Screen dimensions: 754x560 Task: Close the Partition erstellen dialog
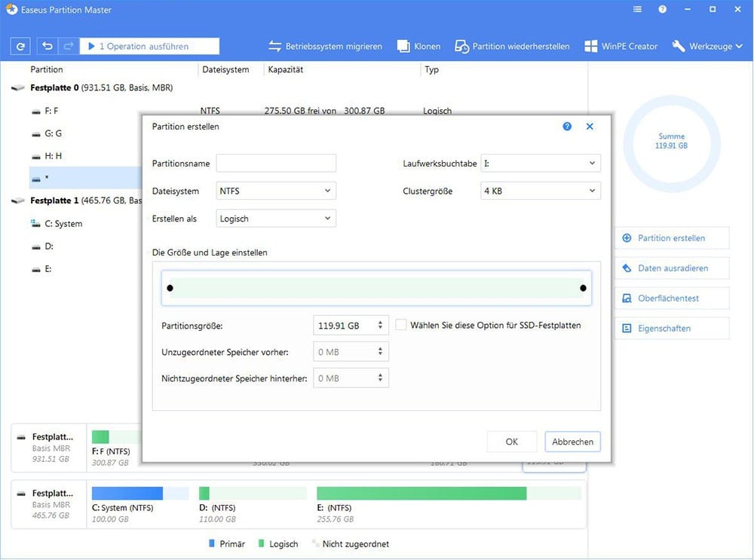[590, 127]
